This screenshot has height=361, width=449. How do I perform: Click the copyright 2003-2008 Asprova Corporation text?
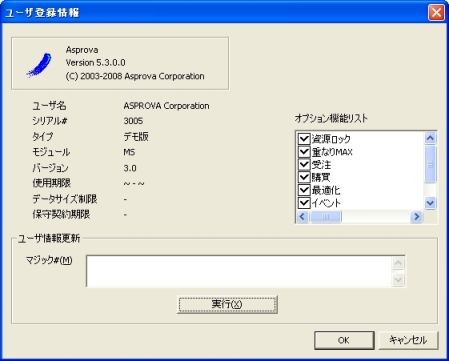click(135, 76)
